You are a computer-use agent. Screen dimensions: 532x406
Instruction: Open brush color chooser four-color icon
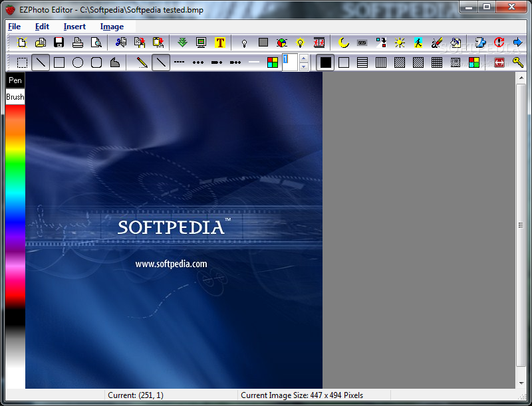coord(474,62)
